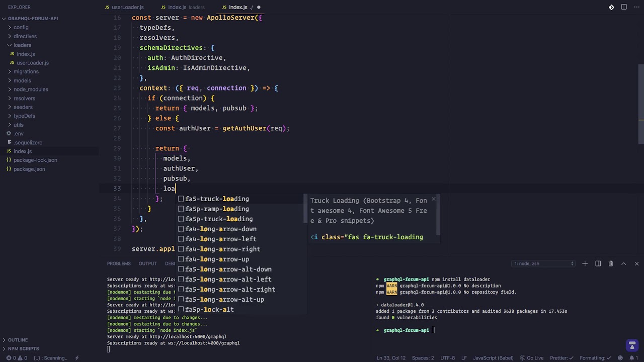Expand the OUTLINE section
Image resolution: width=644 pixels, height=362 pixels.
tap(49, 340)
